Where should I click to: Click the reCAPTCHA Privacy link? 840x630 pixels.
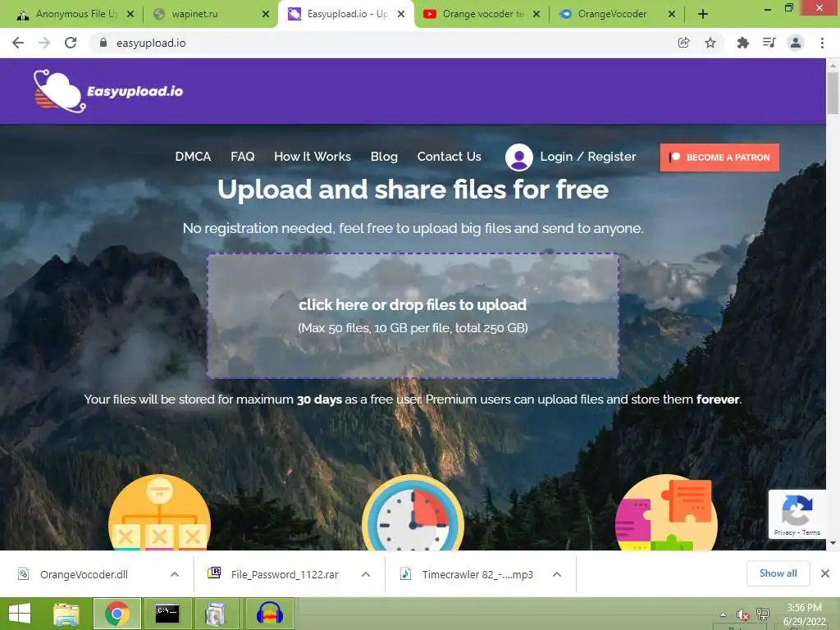click(x=784, y=532)
